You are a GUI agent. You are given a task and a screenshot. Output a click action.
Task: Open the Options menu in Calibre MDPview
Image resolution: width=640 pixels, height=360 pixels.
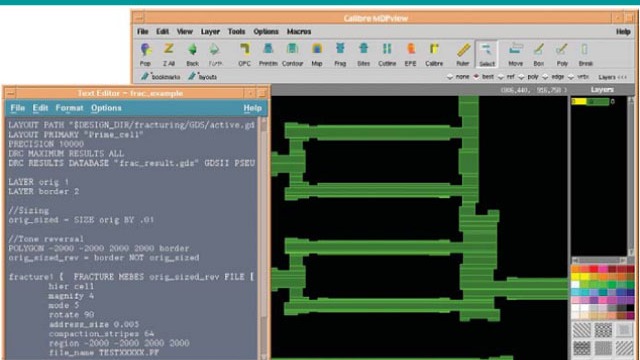tap(266, 31)
